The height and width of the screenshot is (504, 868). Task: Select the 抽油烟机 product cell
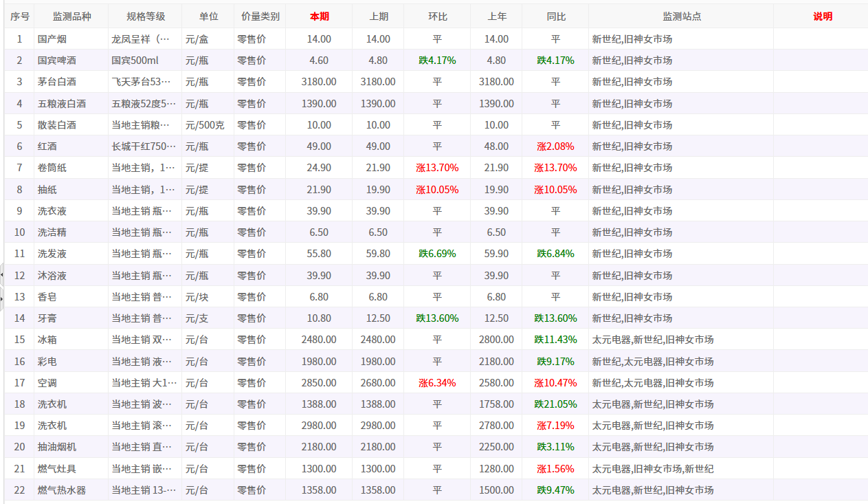point(71,447)
